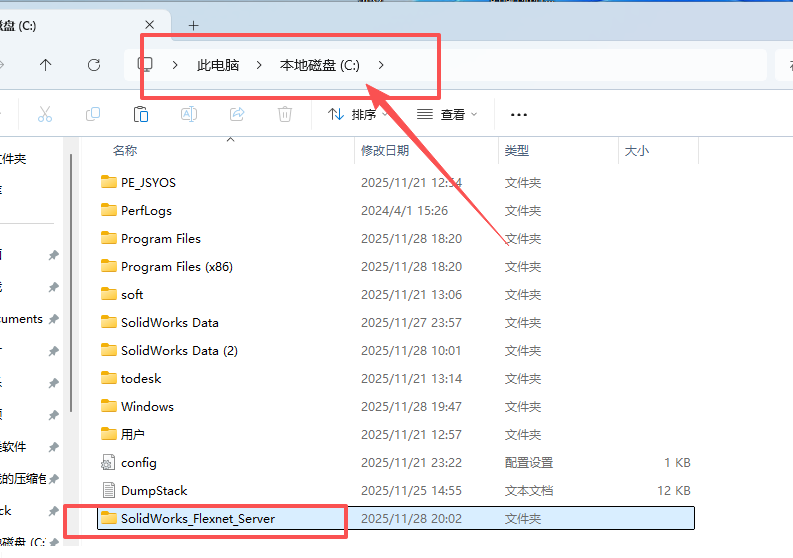Click the Program Files folder name
Image resolution: width=793 pixels, height=558 pixels.
click(161, 239)
